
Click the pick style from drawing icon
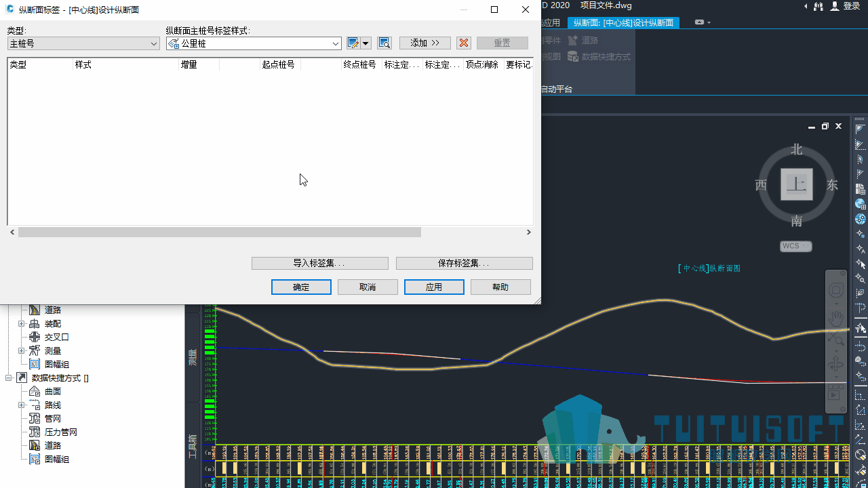point(384,43)
